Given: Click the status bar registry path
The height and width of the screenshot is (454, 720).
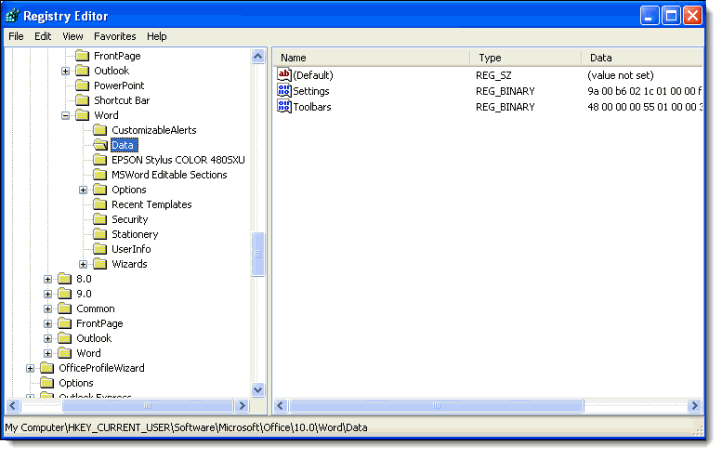Looking at the screenshot, I should point(186,427).
